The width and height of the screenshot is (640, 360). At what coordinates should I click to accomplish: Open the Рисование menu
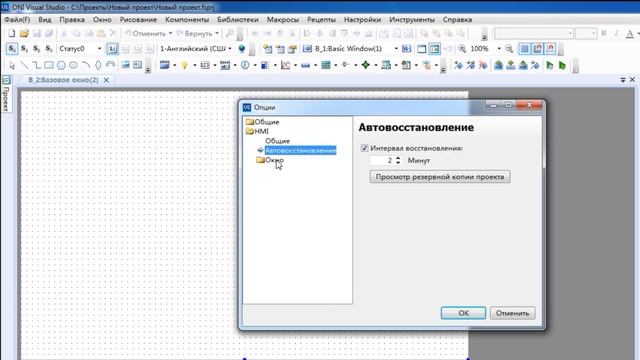pyautogui.click(x=138, y=20)
